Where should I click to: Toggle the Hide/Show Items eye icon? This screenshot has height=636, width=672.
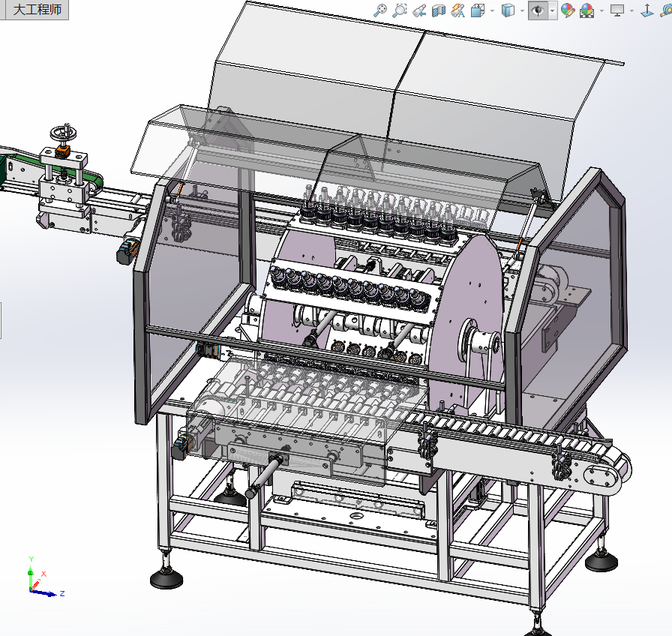(538, 10)
